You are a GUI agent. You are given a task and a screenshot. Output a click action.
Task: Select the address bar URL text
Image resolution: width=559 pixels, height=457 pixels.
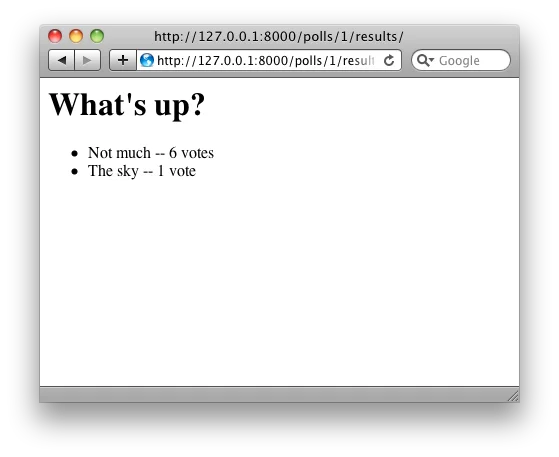pos(266,61)
